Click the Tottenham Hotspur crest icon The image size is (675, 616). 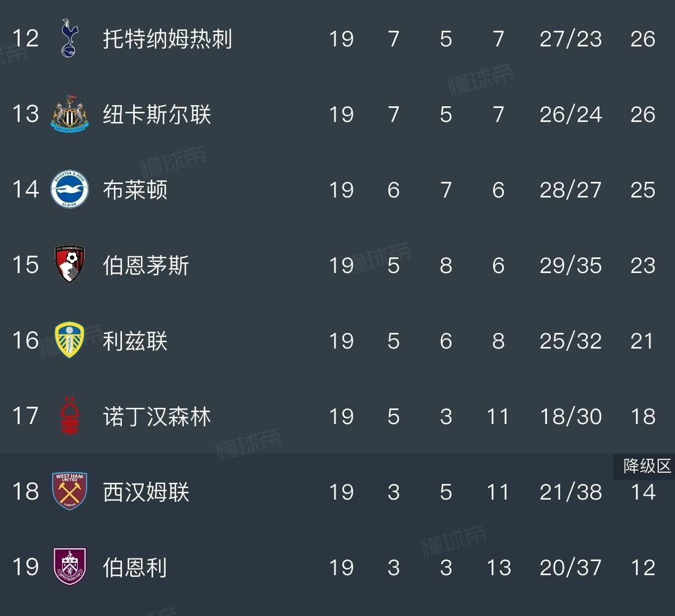[69, 39]
